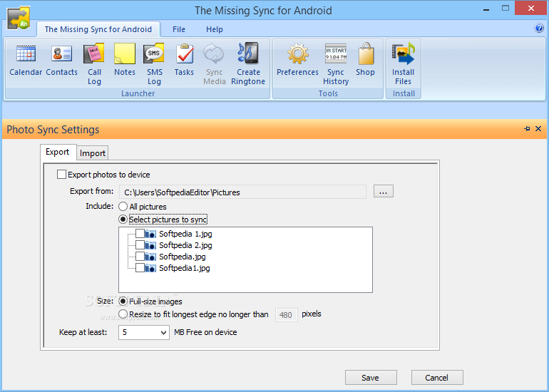Click the Export from path field

pyautogui.click(x=242, y=192)
